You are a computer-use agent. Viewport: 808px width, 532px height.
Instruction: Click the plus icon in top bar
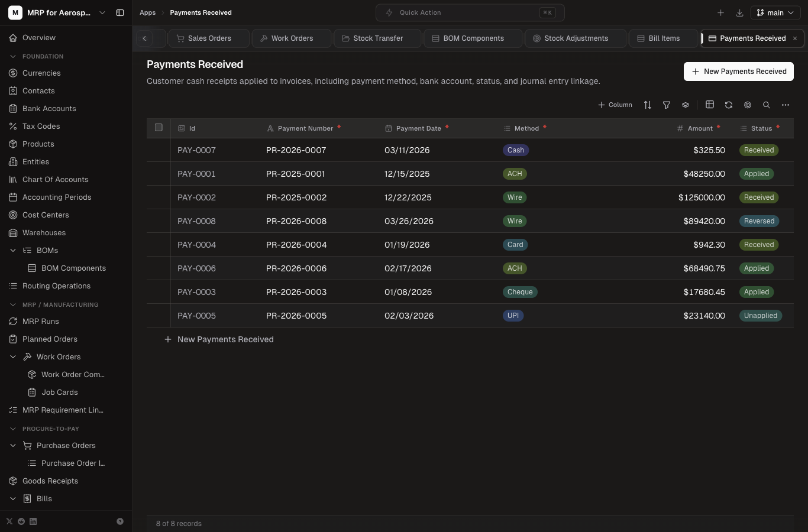[x=720, y=12]
